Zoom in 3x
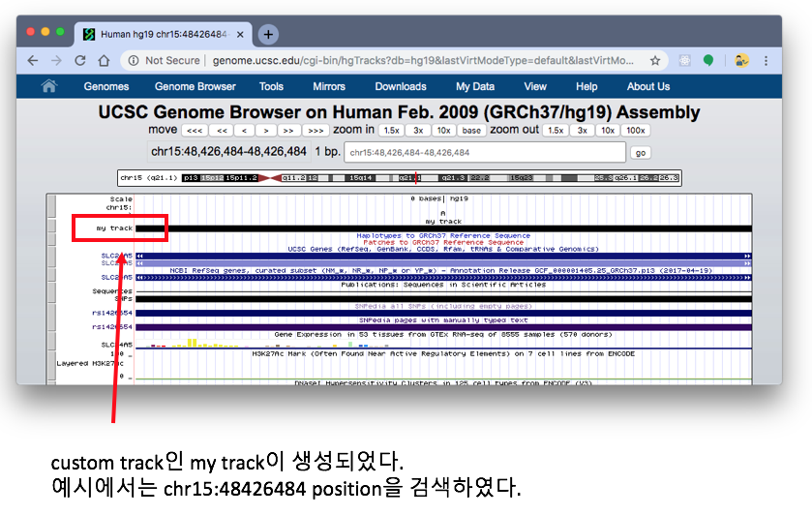812x515 pixels. point(418,131)
